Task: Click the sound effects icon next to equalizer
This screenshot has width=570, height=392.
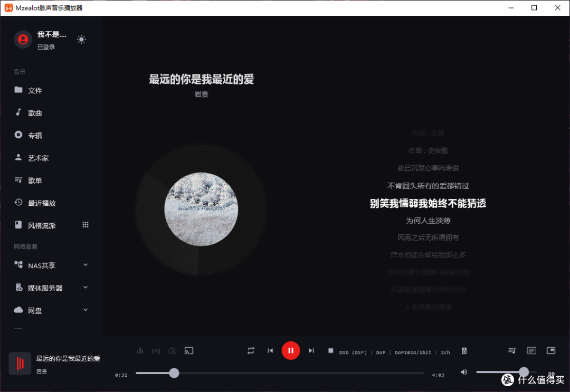Action: [156, 351]
